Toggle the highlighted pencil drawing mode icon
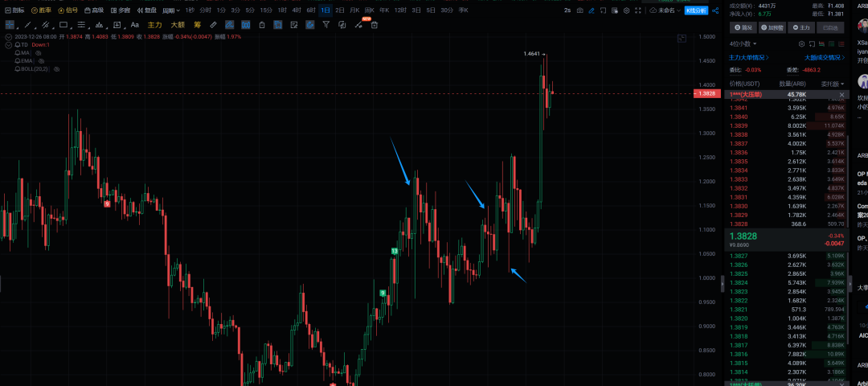868x386 pixels. [x=229, y=25]
